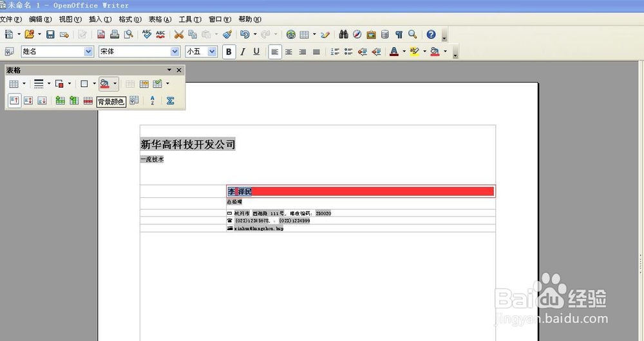
Task: Click the Copy icon
Action: pos(192,35)
